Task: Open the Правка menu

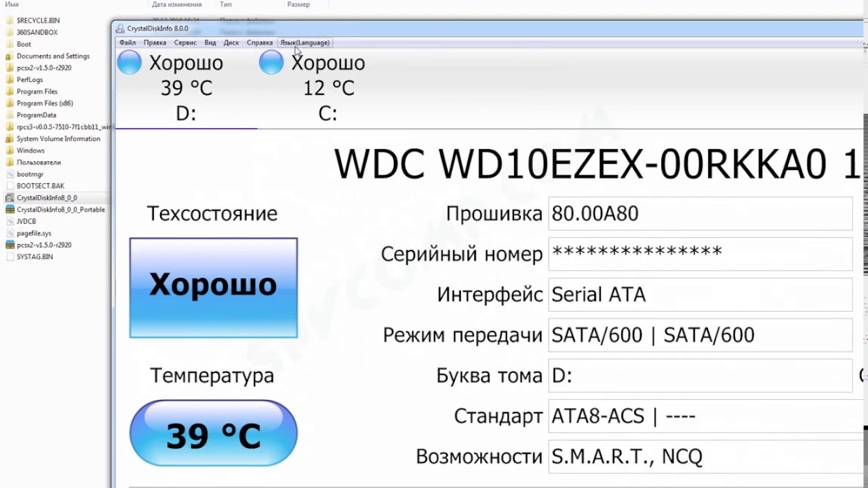Action: (x=155, y=43)
